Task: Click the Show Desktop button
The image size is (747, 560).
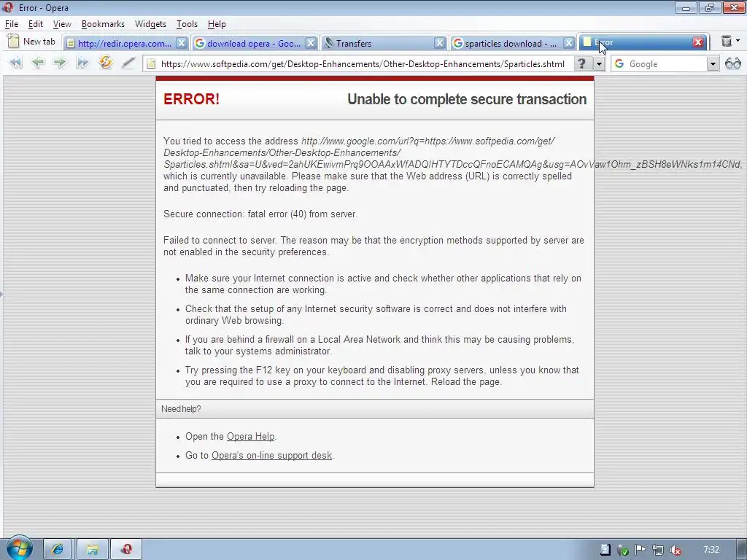Action: [741, 550]
